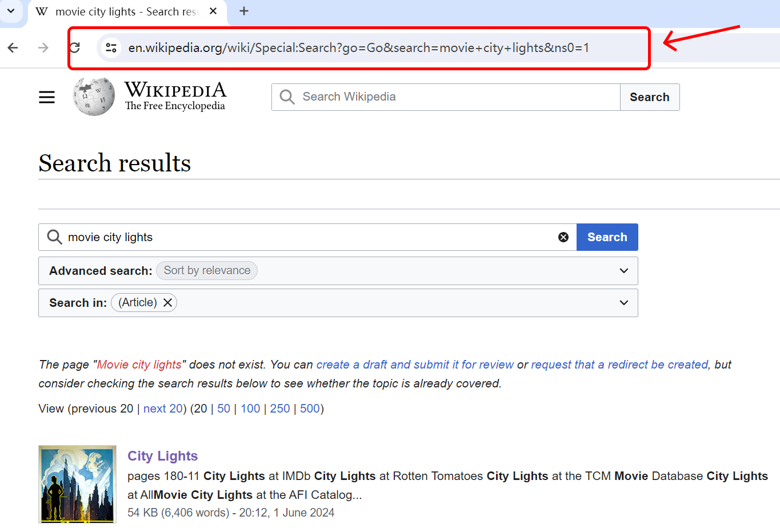Click the Wikipedia Free Encyclopedia wordmark
The image size is (780, 532).
click(175, 96)
